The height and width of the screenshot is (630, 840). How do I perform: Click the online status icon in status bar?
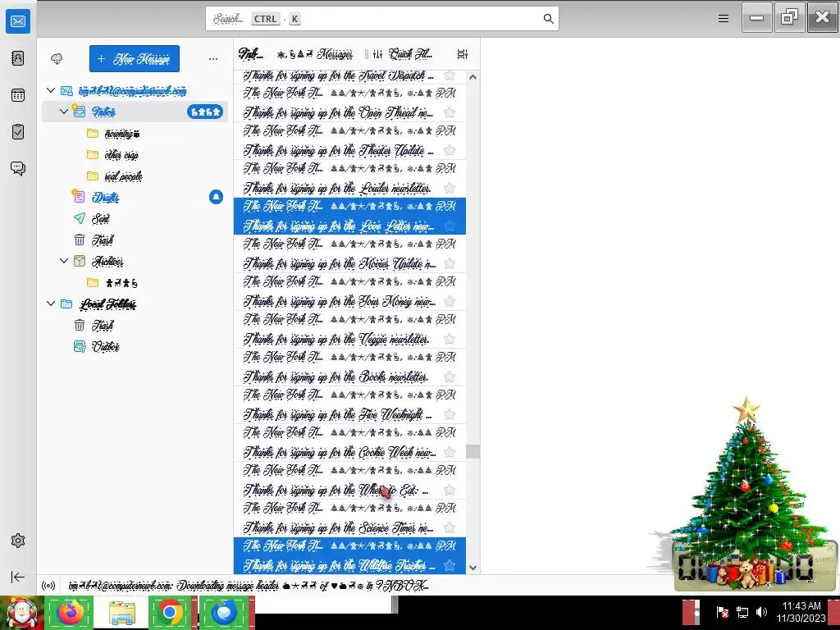48,586
